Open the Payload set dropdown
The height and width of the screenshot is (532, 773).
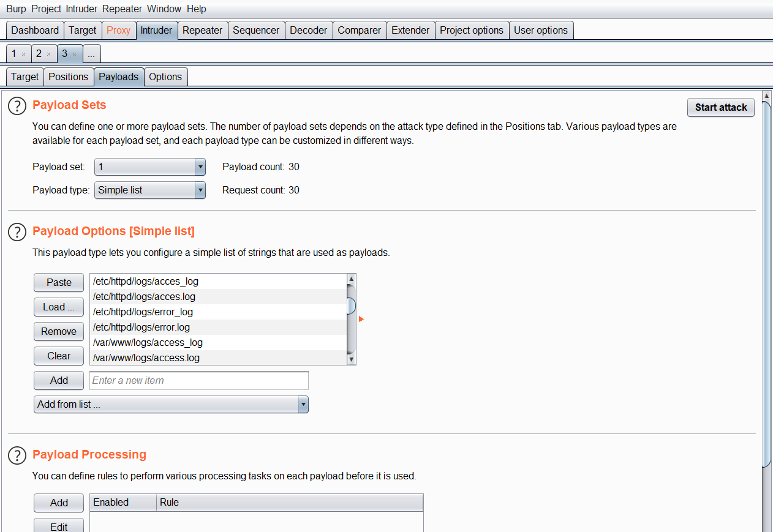[150, 167]
